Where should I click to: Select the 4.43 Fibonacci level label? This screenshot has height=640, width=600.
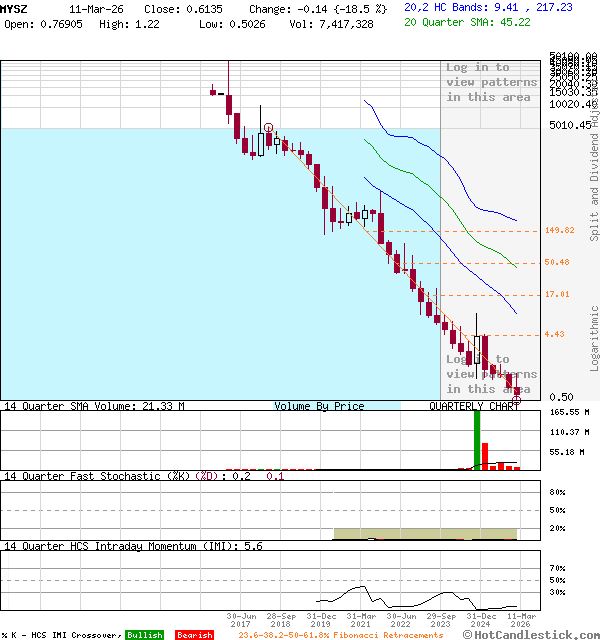click(555, 334)
